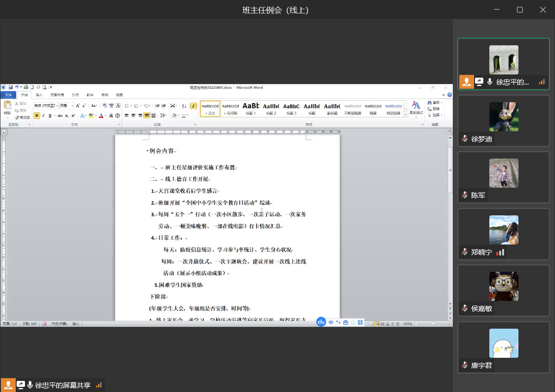This screenshot has height=392, width=555.
Task: Open the Change Case (Aa) dropdown
Action: click(94, 105)
